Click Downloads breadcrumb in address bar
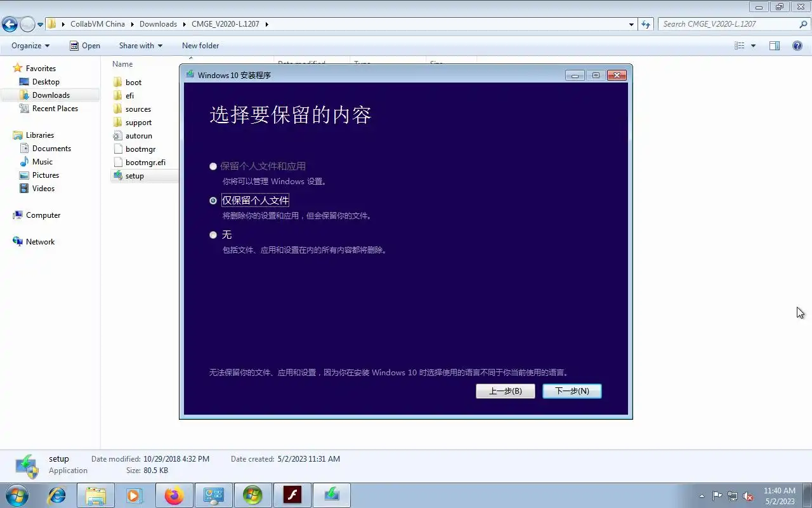The image size is (812, 508). click(158, 24)
